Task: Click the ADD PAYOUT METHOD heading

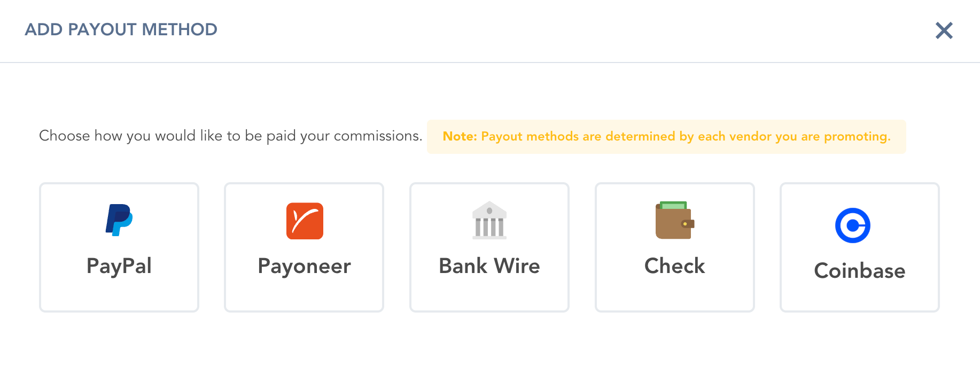Action: click(x=121, y=29)
